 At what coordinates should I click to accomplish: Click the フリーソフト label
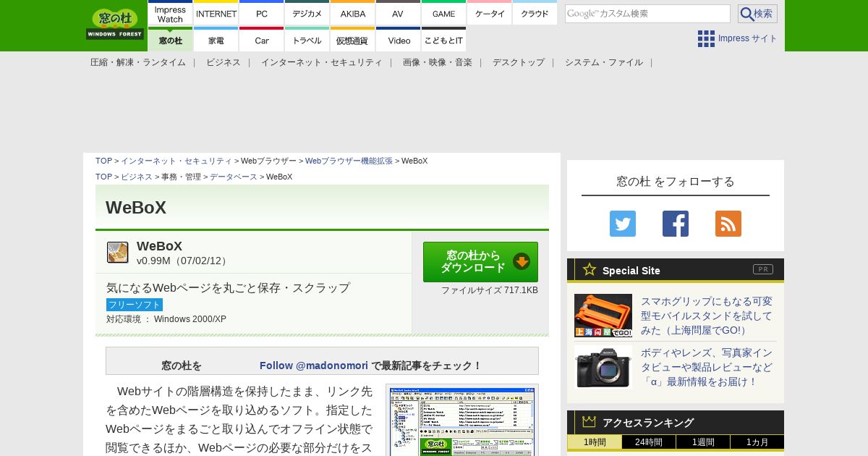click(x=135, y=305)
